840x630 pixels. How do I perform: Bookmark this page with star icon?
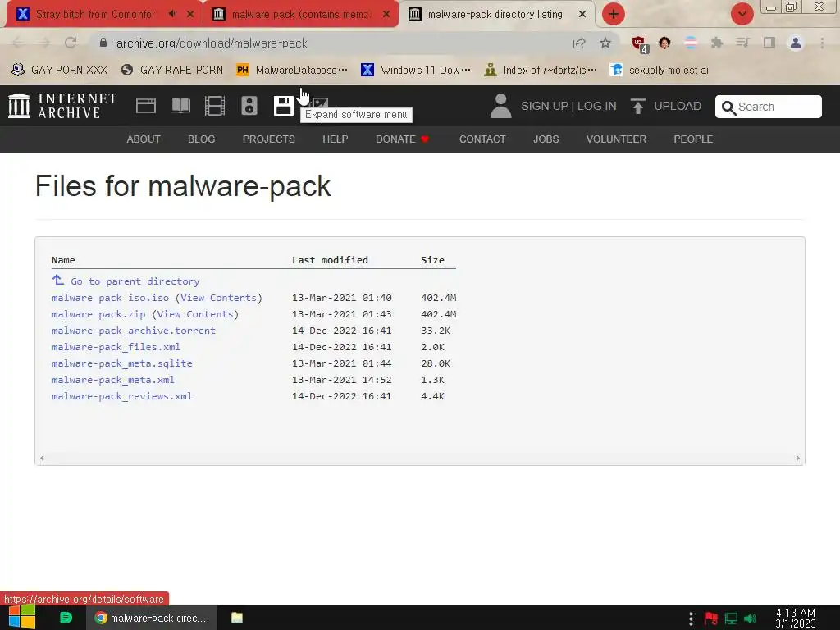click(605, 43)
